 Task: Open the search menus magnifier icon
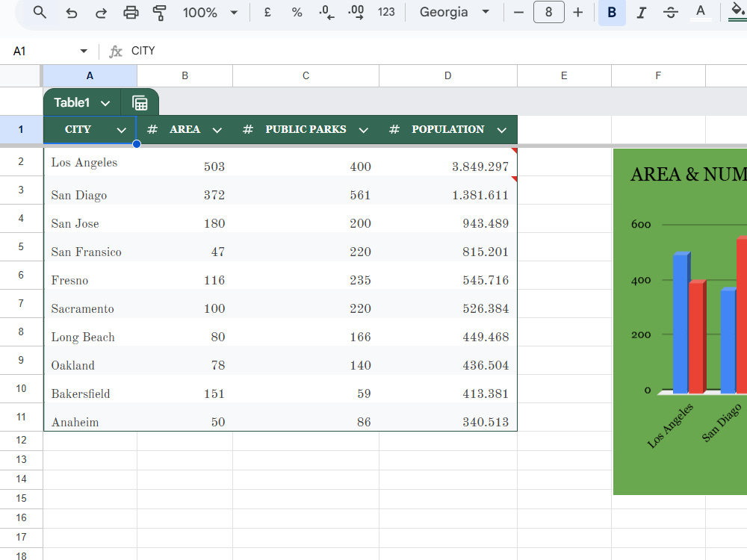(40, 12)
